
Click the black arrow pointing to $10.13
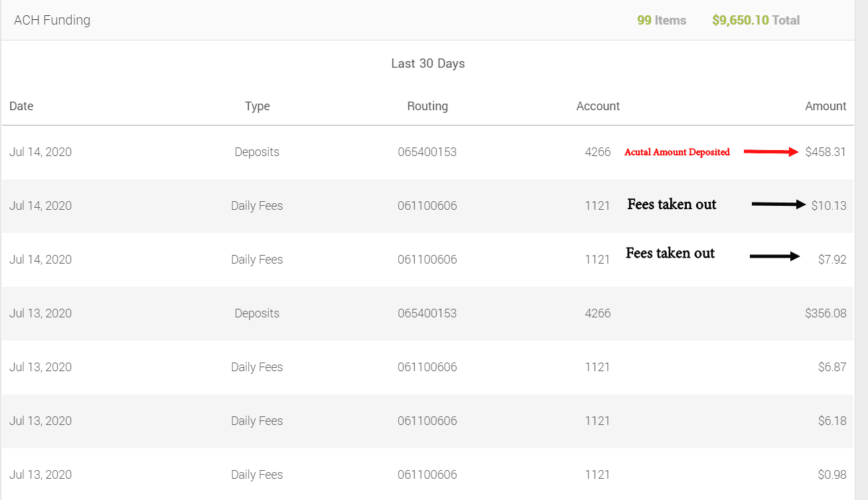pyautogui.click(x=778, y=205)
